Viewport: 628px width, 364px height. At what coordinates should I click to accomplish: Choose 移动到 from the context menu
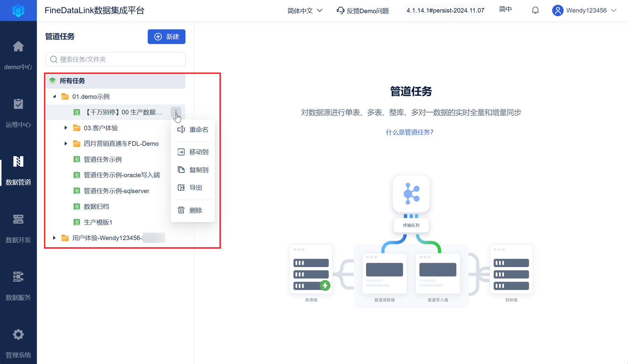tap(193, 152)
